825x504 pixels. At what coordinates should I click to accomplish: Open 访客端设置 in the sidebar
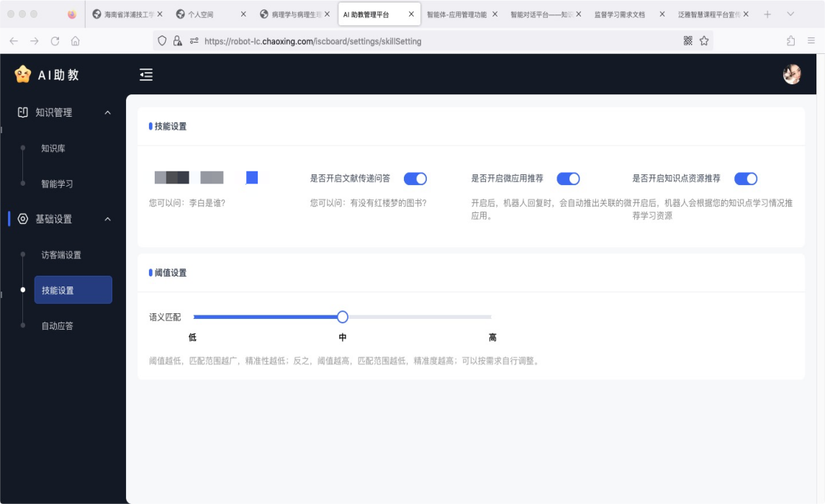click(61, 255)
